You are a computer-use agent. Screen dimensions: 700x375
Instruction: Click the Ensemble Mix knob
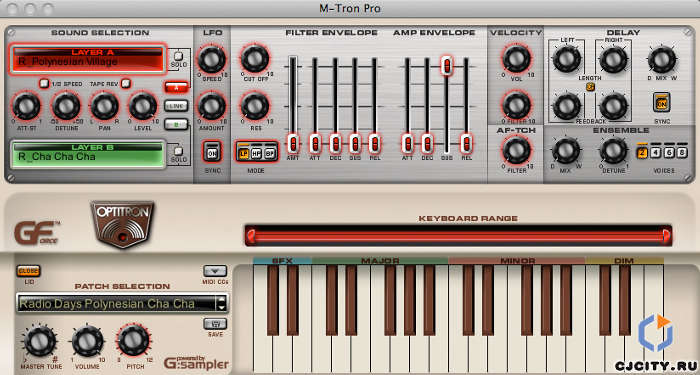(566, 150)
